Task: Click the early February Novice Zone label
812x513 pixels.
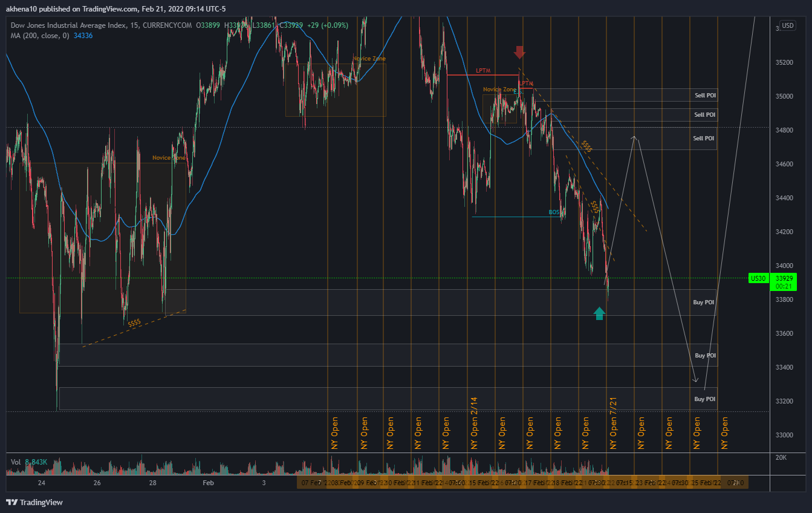Action: [x=369, y=59]
